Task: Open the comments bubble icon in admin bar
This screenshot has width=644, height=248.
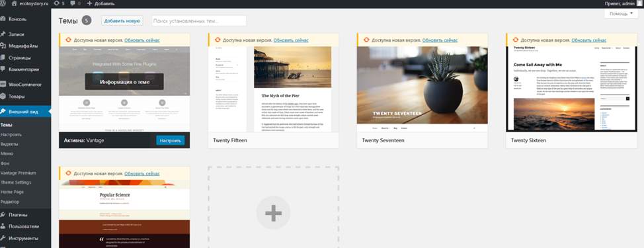Action: click(73, 3)
